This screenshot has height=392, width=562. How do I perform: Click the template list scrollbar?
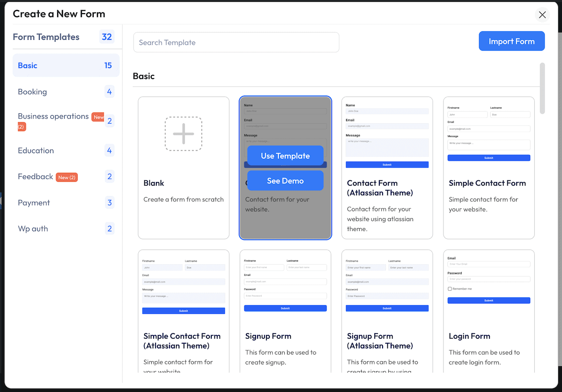click(x=542, y=88)
